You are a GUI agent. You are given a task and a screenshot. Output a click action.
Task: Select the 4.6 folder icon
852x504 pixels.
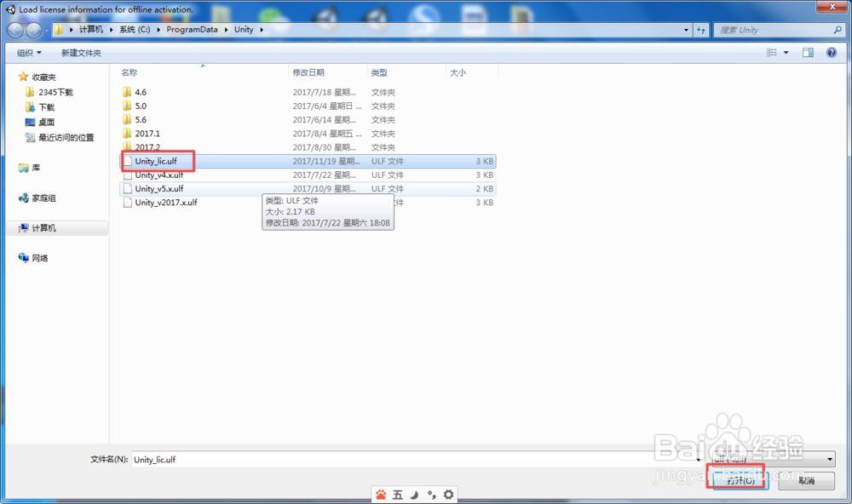click(x=127, y=92)
